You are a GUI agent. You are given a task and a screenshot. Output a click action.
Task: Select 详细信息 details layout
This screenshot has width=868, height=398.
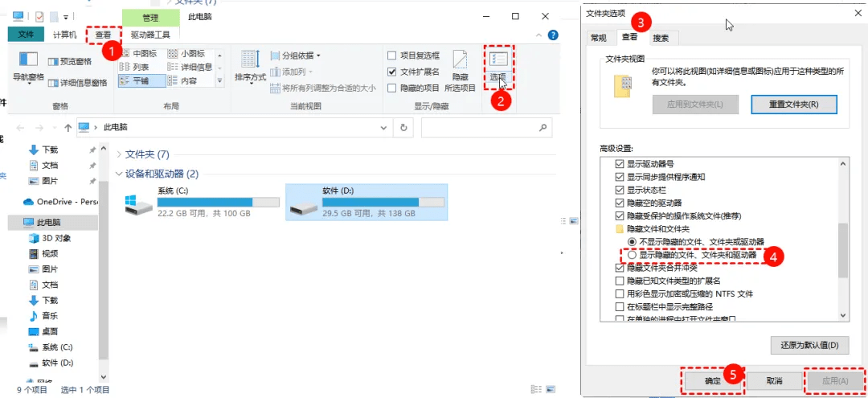[190, 67]
